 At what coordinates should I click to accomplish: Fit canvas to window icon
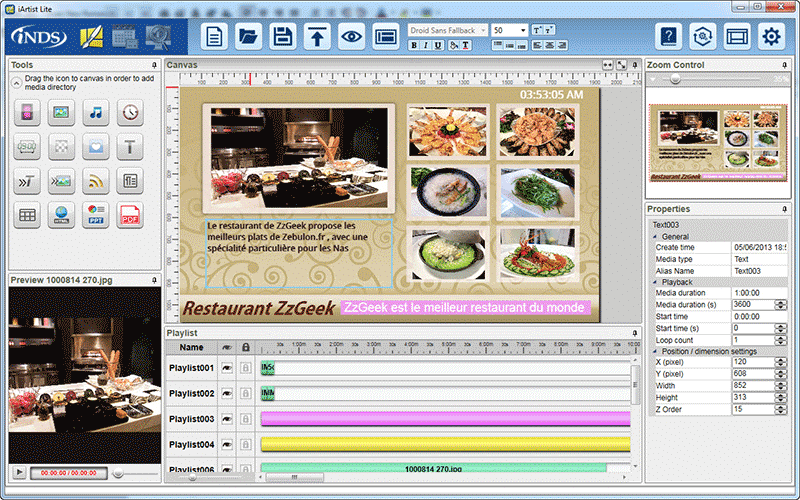tap(621, 65)
